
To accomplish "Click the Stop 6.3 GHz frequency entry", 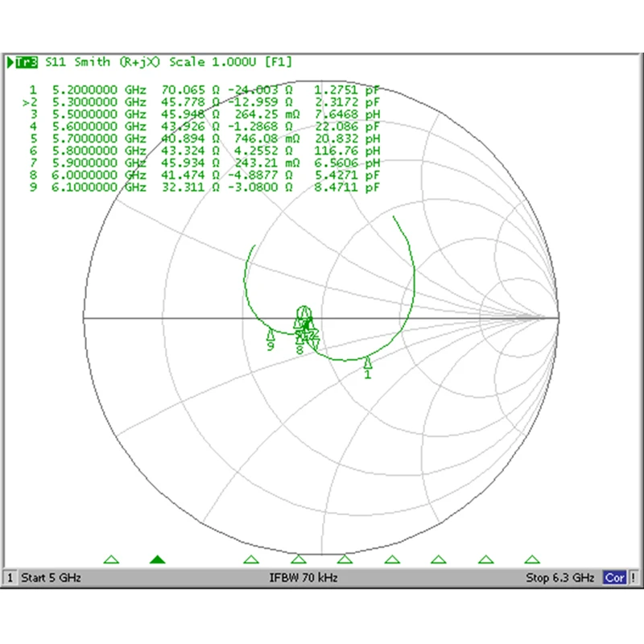I will 560,578.
